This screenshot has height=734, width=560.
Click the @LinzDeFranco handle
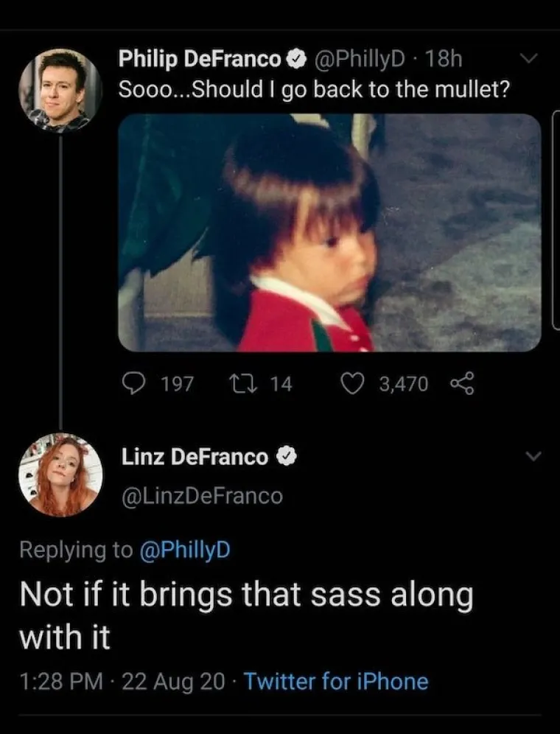[201, 496]
